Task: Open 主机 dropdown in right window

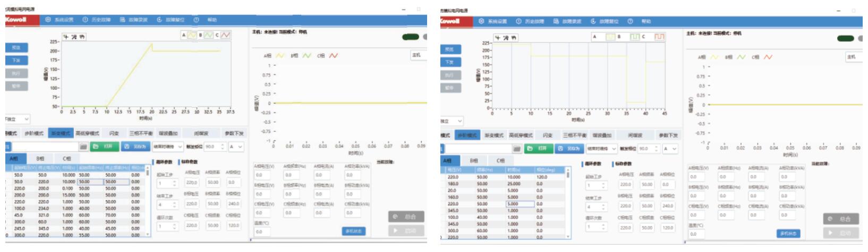Action: pos(854,56)
